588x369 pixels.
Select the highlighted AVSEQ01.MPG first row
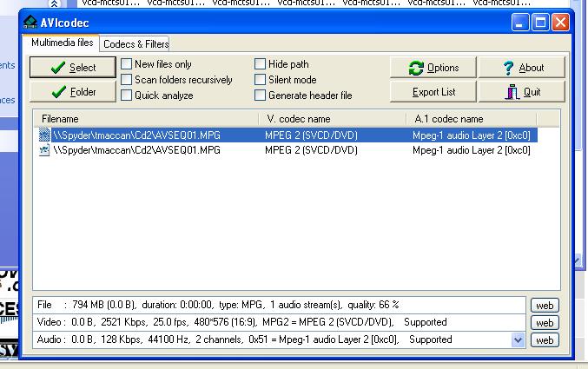tap(287, 135)
